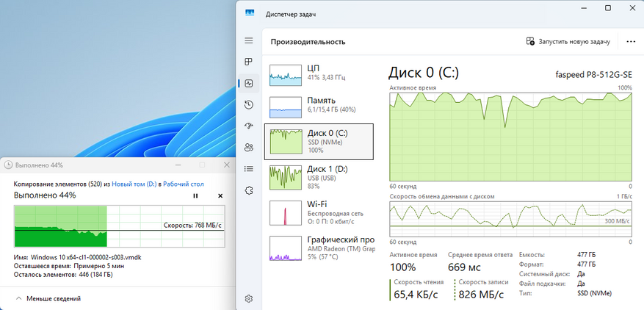Select the ЦП performance item
Screen dimensions: 644x310
[319, 74]
